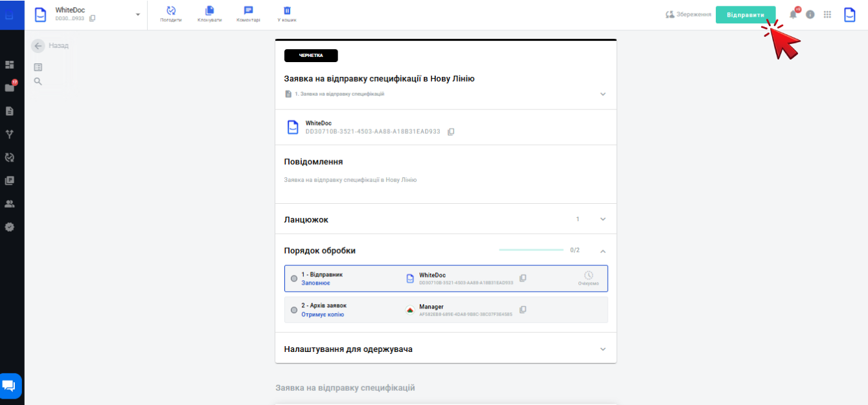Click the message text under Повідомлення
Screen dimensions: 868x405
click(350, 180)
